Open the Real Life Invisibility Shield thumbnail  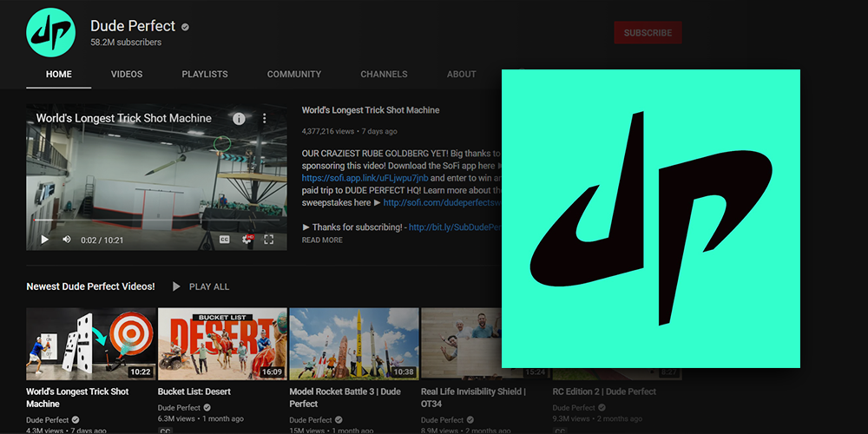461,344
